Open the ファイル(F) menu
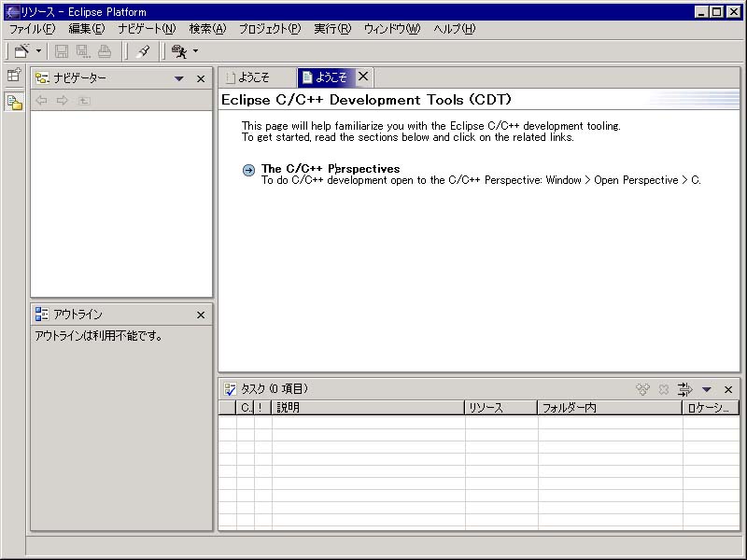The width and height of the screenshot is (747, 560). coord(33,29)
